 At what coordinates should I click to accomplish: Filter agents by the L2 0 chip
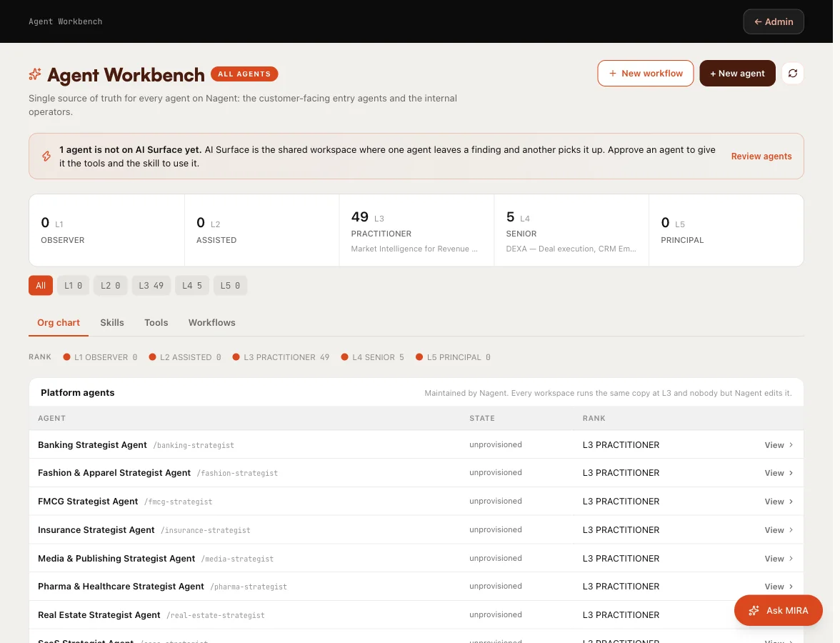(110, 286)
